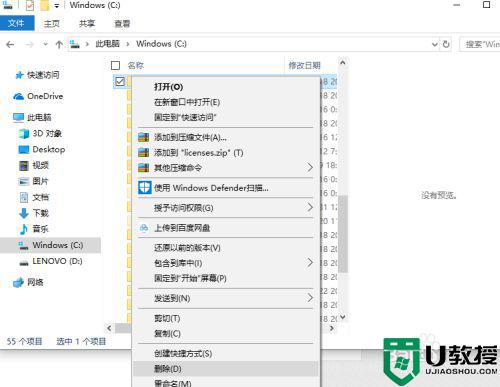Click the 此电脑 monitor icon in sidebar

point(19,117)
